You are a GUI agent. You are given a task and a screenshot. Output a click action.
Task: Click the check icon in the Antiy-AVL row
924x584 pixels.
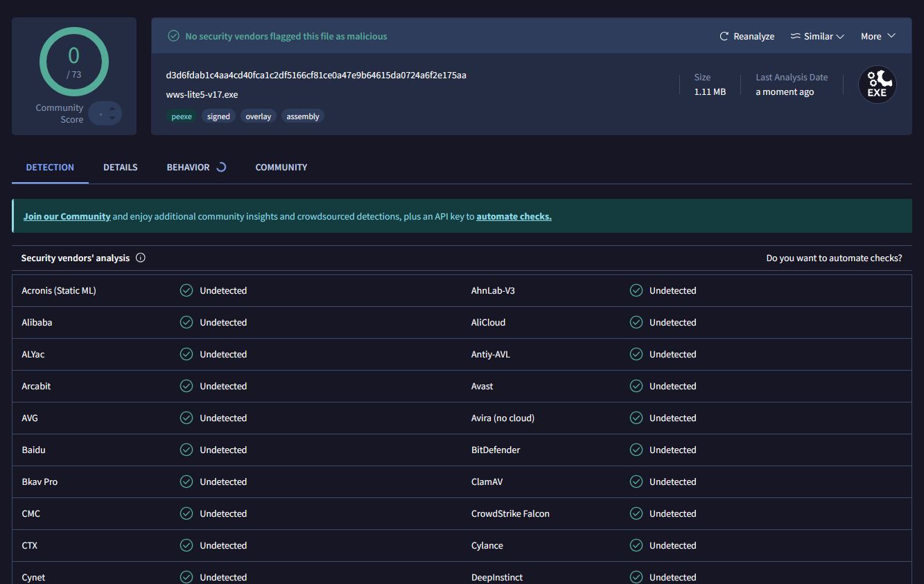click(x=636, y=354)
